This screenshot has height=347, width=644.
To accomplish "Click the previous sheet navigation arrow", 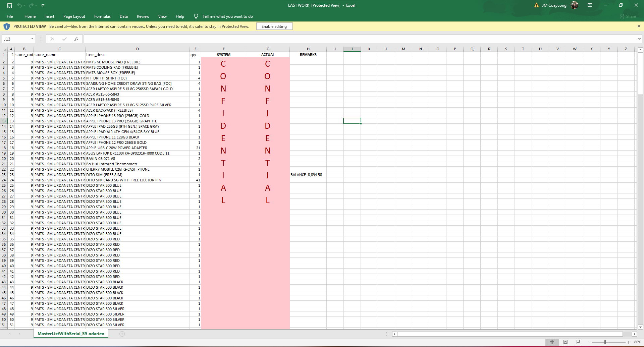I will 10,334.
